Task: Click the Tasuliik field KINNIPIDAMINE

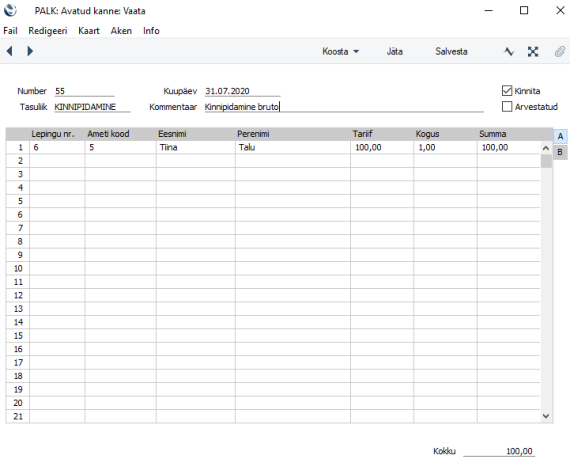Action: 92,107
